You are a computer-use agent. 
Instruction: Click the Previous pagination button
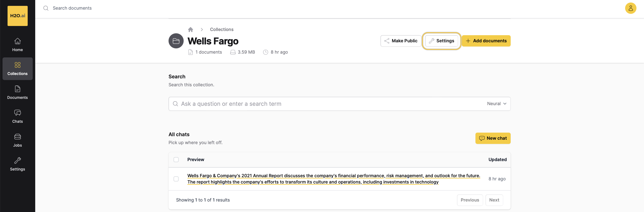pyautogui.click(x=470, y=200)
